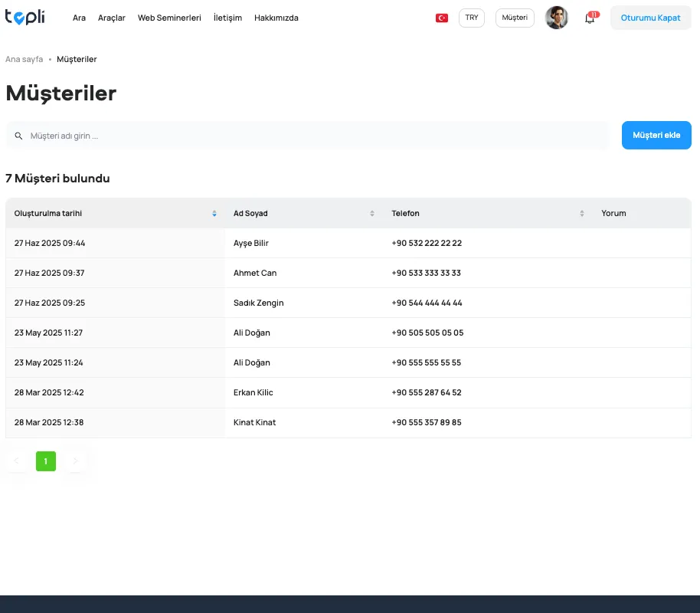Click the Yorum column header
Screen dimensions: 700x613
pyautogui.click(x=613, y=214)
